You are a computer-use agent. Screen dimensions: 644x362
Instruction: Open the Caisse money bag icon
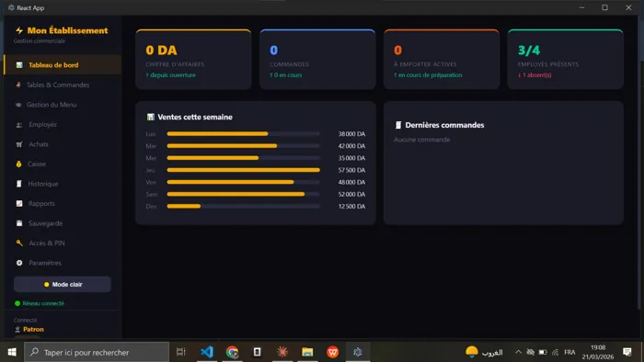coord(19,164)
